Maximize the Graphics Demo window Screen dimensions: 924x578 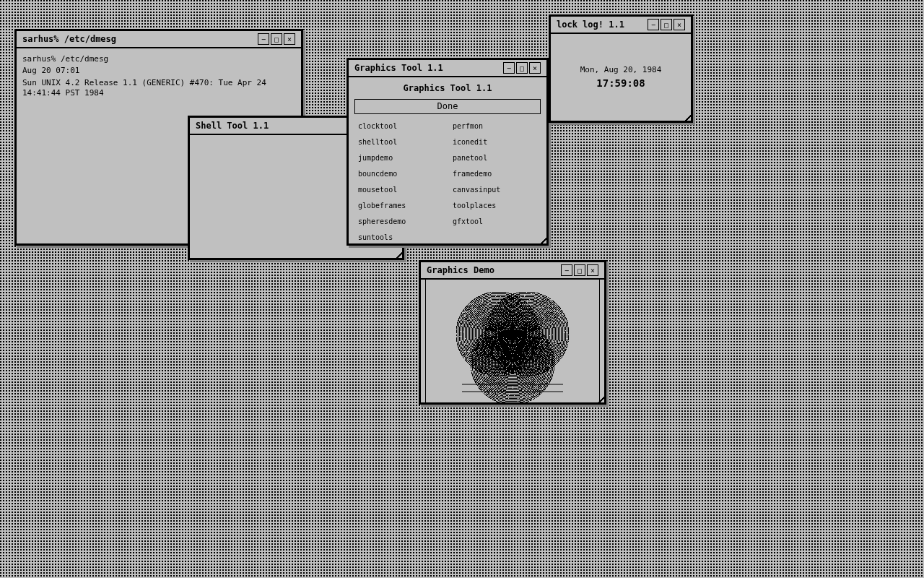click(x=579, y=269)
